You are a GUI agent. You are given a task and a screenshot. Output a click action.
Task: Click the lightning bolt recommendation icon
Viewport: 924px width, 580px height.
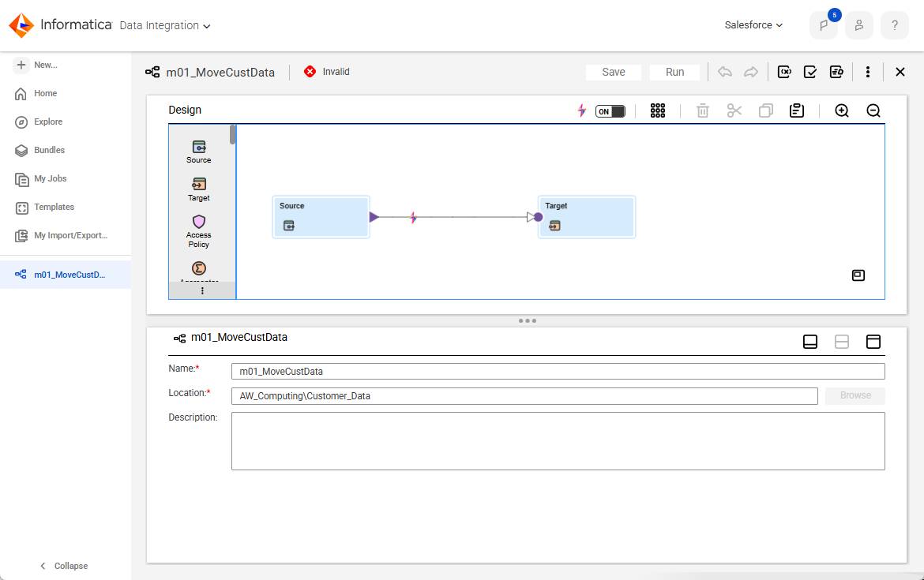(581, 110)
